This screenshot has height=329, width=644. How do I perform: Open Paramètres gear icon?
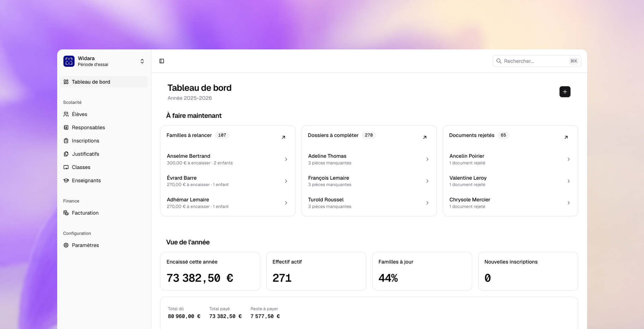click(x=66, y=245)
